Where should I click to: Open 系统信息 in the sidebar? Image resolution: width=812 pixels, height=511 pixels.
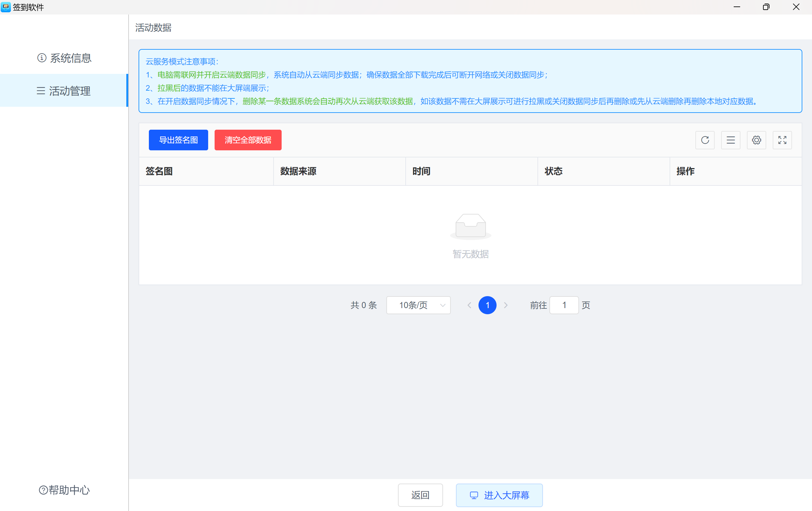(64, 58)
